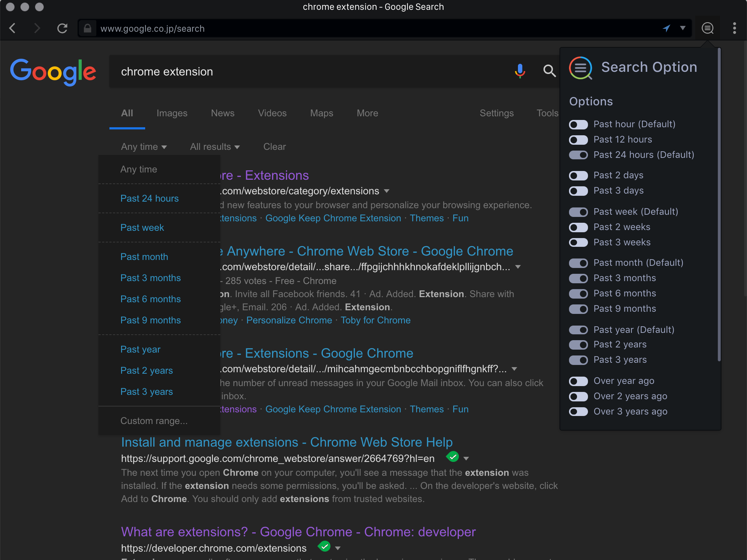Click the browser back arrow

(12, 28)
